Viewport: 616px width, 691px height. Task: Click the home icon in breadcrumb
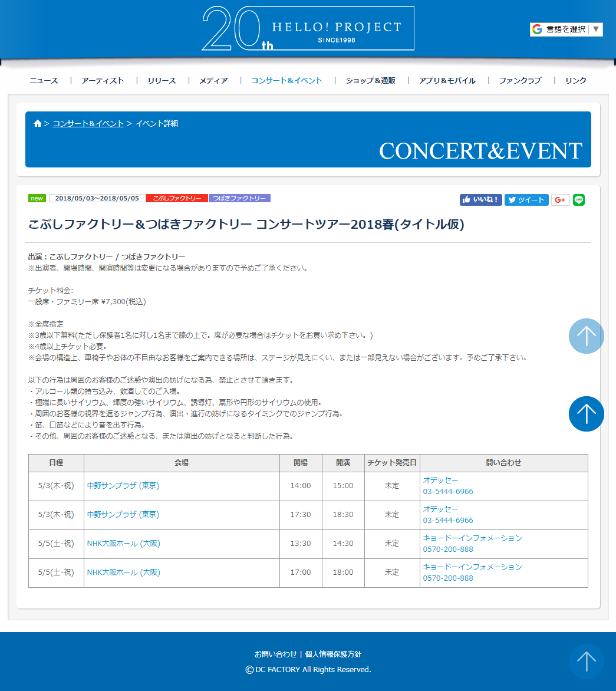[x=38, y=123]
